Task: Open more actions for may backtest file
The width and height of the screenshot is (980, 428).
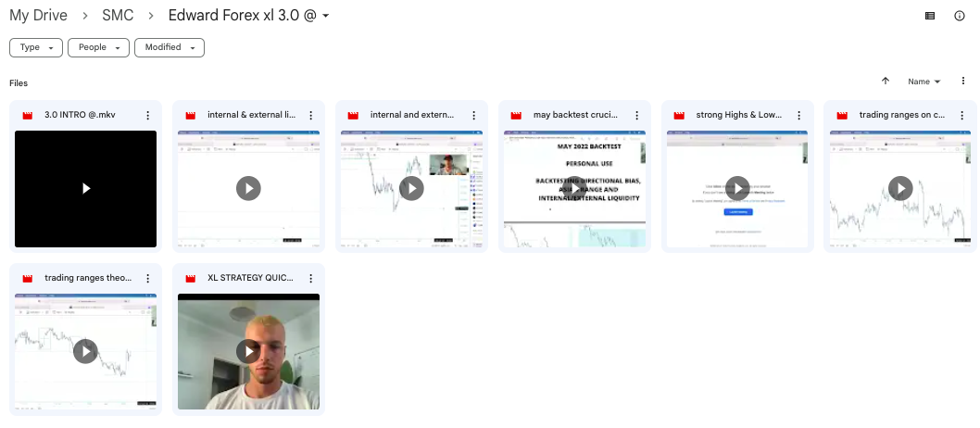Action: point(637,115)
